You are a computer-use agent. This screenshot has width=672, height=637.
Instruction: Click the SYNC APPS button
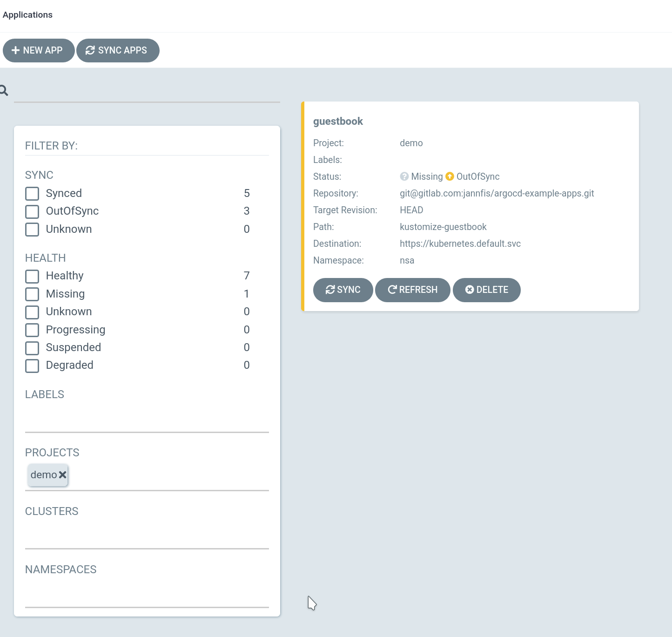click(x=118, y=50)
